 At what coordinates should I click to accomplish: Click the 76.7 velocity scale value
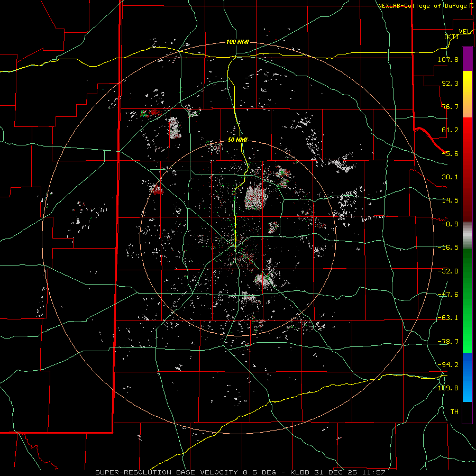tap(450, 106)
